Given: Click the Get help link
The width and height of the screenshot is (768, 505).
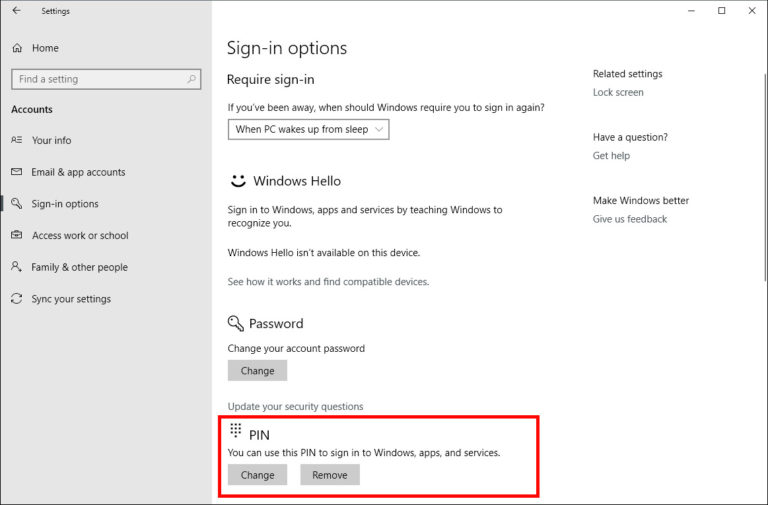Looking at the screenshot, I should point(611,156).
